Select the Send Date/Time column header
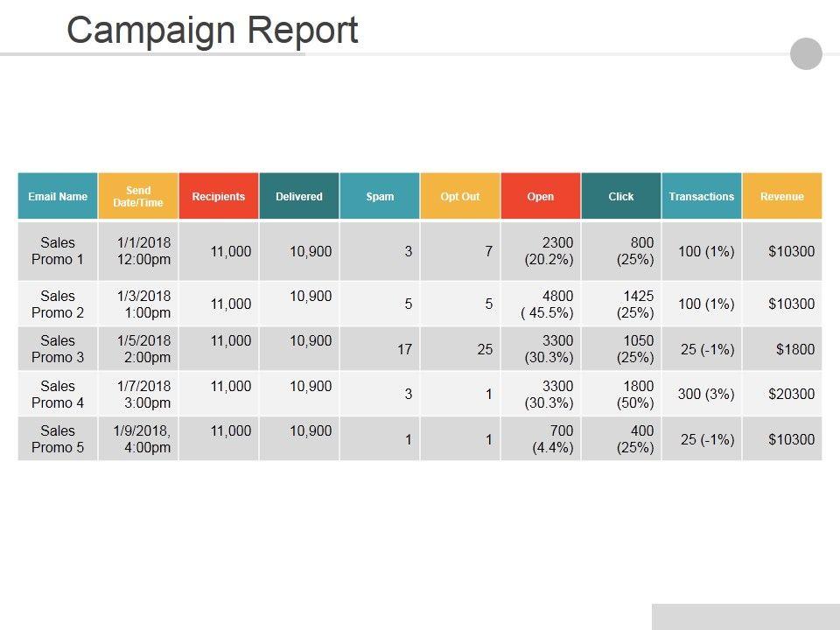 tap(138, 196)
